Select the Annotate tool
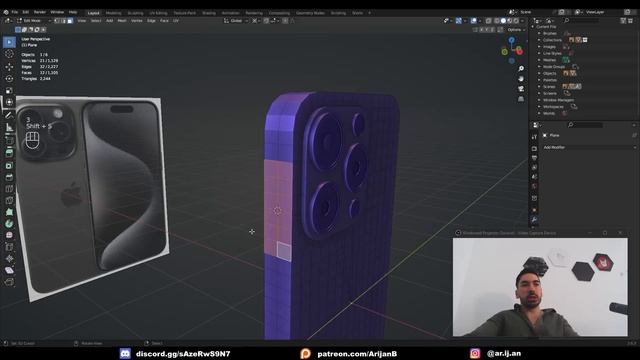Viewport: 640px width, 360px height. tap(9, 116)
